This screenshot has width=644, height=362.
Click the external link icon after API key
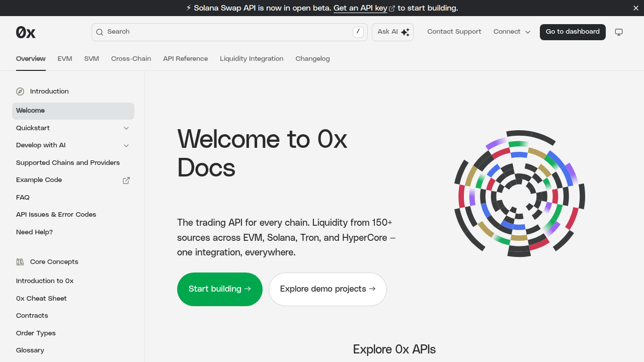(392, 9)
